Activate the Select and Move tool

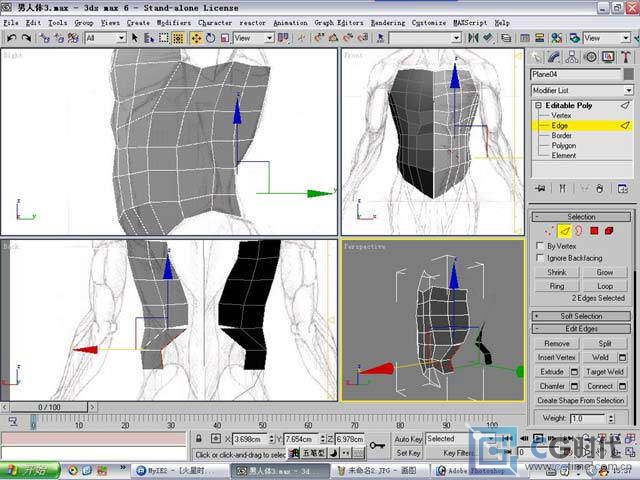pyautogui.click(x=196, y=38)
